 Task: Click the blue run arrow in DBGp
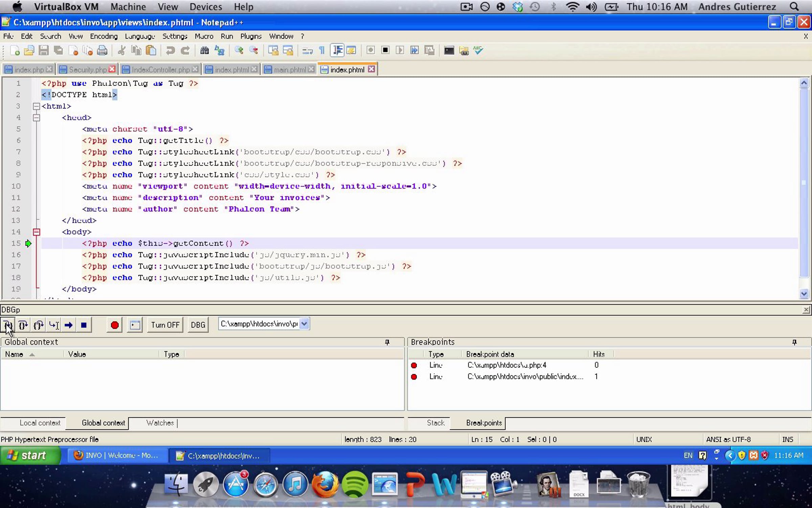[69, 325]
